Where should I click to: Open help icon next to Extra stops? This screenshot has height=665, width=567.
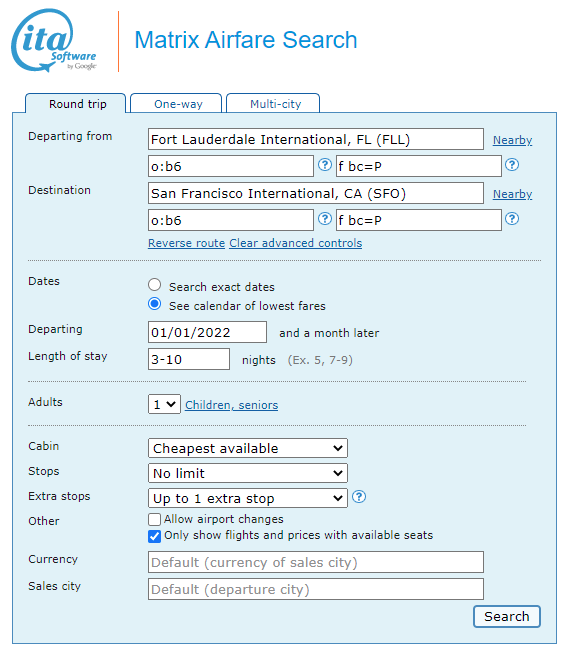coord(359,497)
